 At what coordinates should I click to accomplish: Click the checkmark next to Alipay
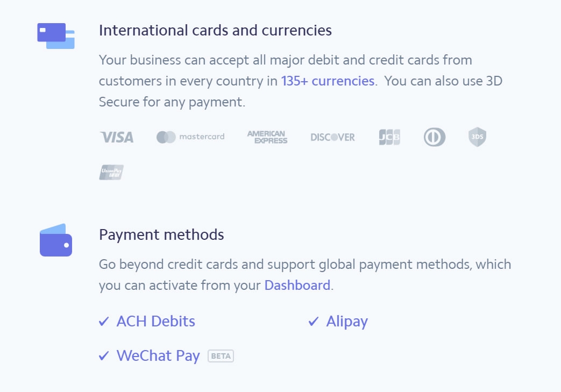314,322
